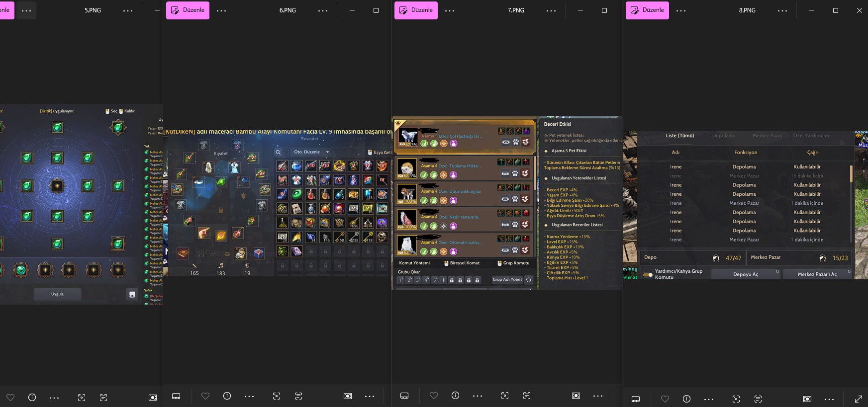The image size is (868, 407).
Task: Toggle favorite heart in 8.PNG window
Action: (x=665, y=399)
